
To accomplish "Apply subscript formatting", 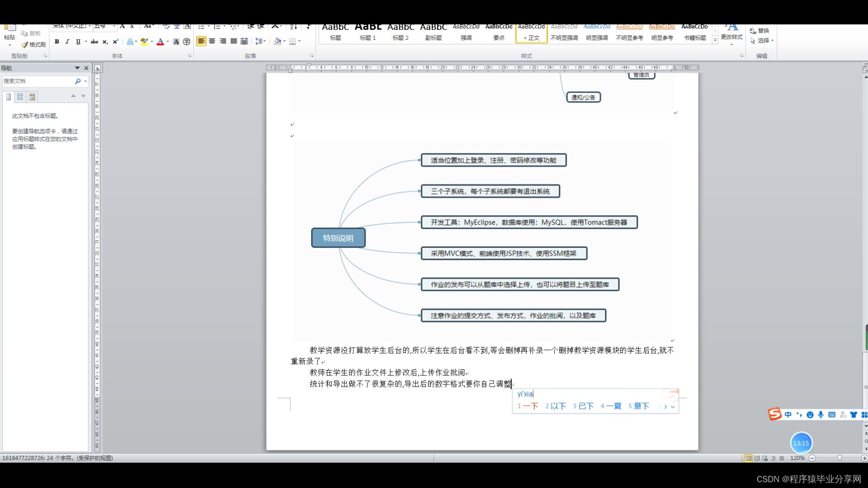I will coord(105,42).
